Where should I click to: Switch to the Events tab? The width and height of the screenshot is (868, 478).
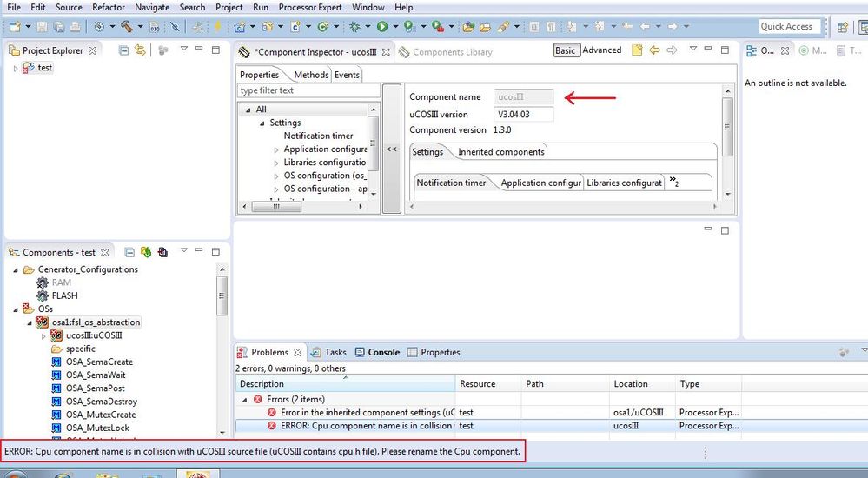347,75
